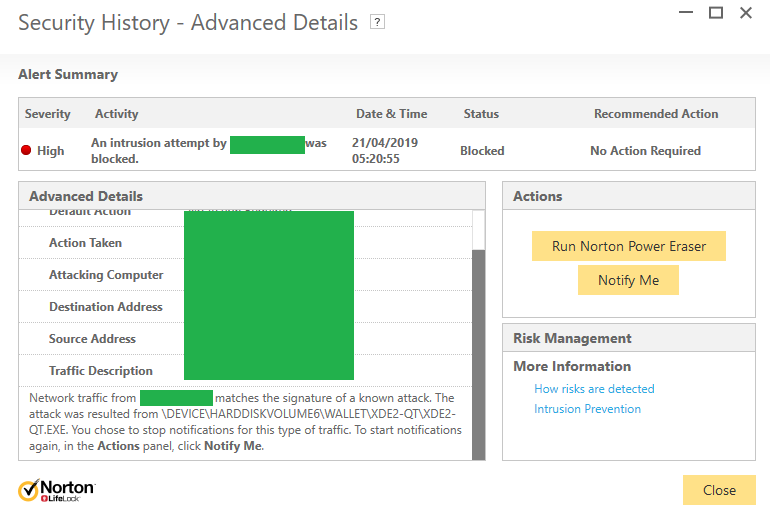Click the Blocked status value
The height and width of the screenshot is (510, 770).
pos(482,151)
